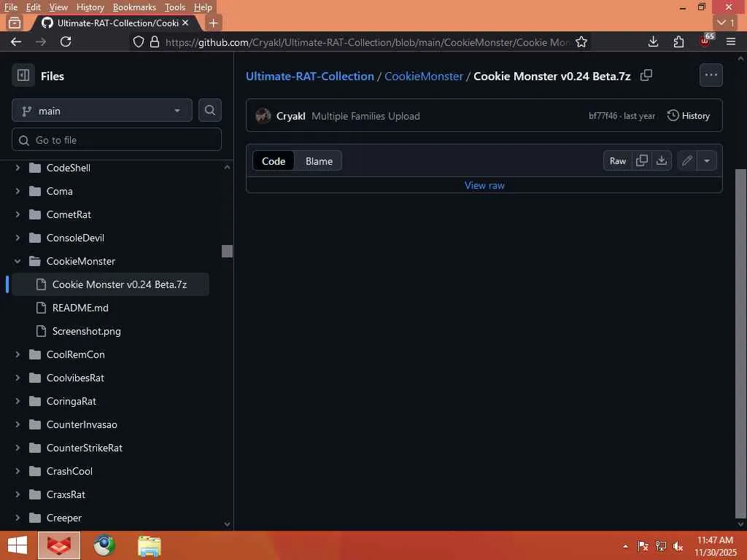Collapse the Files side panel icon

[x=23, y=75]
